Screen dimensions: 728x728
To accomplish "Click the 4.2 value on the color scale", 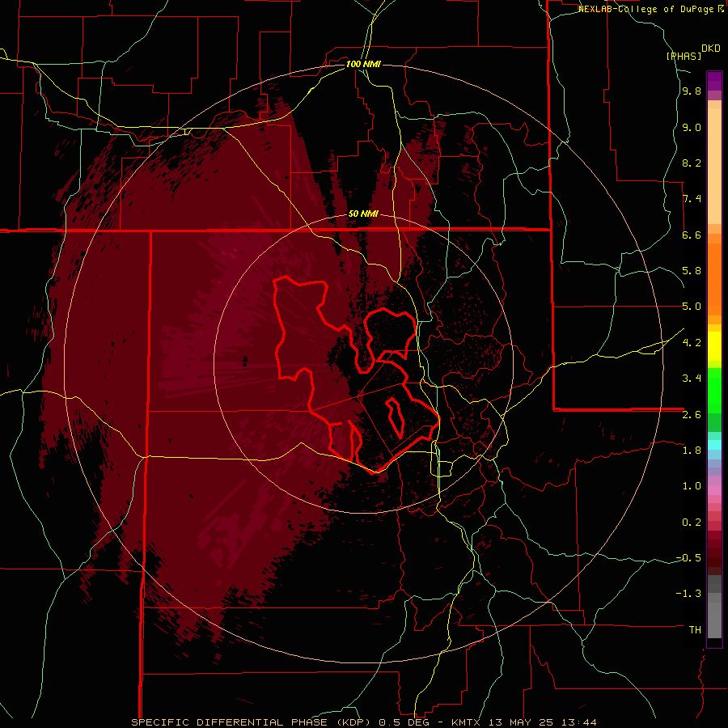I will 692,343.
